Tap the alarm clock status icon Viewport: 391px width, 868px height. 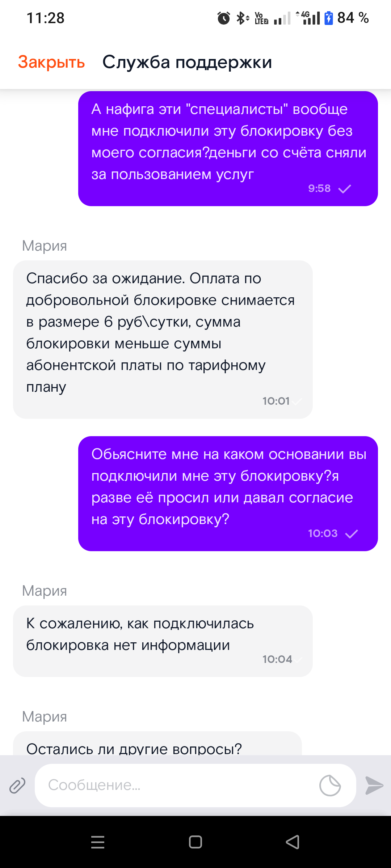tap(223, 18)
